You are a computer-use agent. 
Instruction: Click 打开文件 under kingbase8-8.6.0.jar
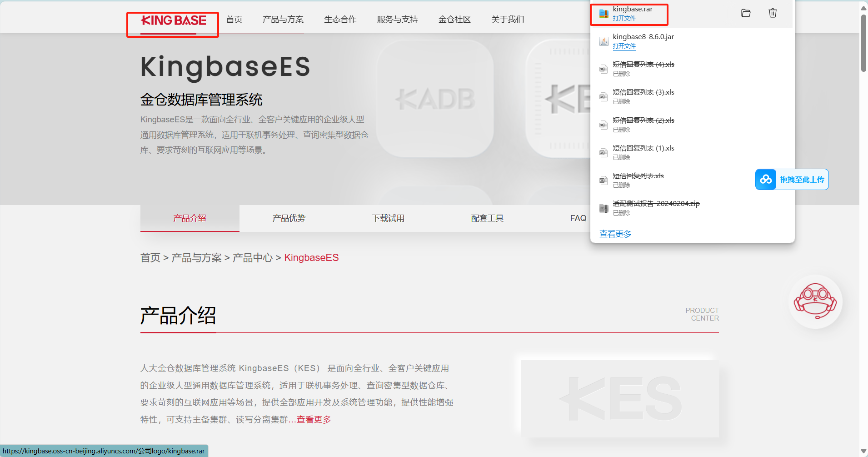pos(624,46)
